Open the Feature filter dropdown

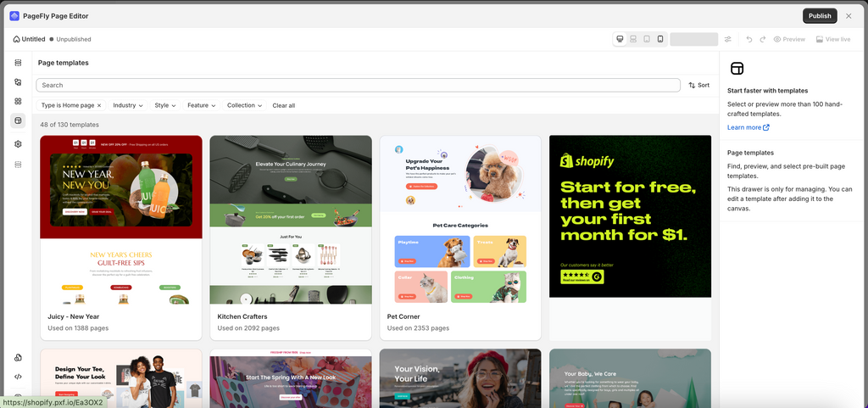click(201, 105)
